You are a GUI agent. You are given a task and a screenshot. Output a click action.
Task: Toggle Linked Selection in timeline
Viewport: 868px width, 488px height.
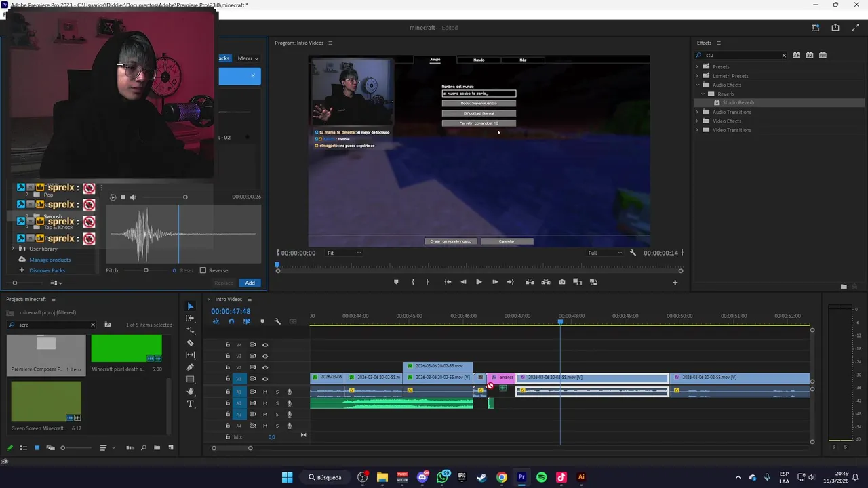246,321
